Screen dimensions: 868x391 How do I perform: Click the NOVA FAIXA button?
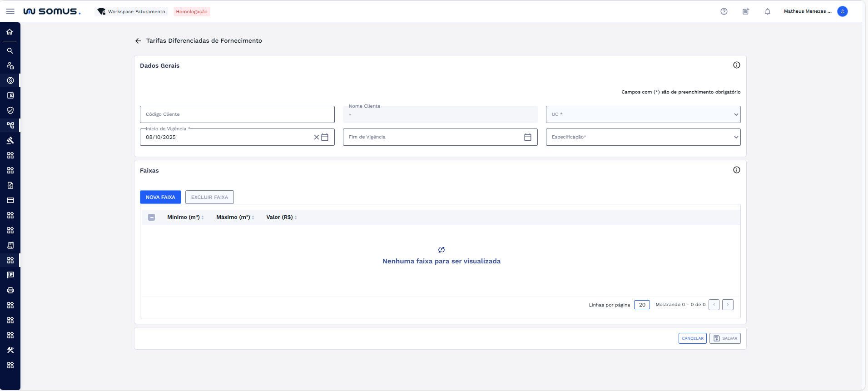coord(160,197)
